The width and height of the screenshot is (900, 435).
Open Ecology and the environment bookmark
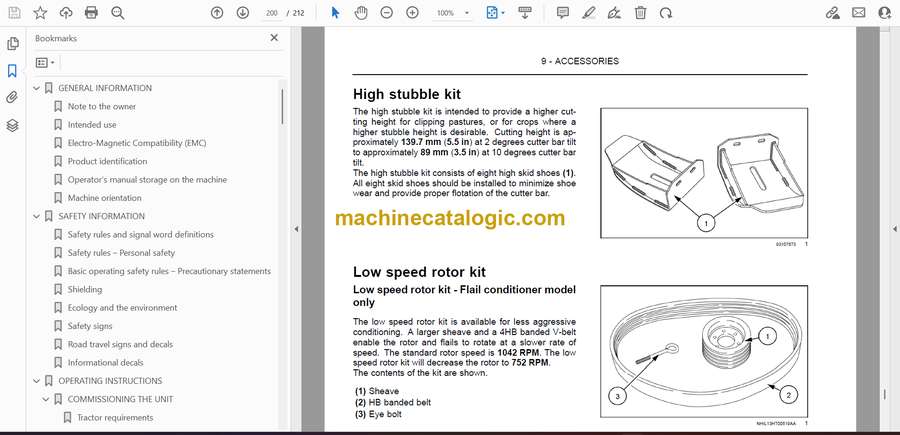[x=122, y=308]
